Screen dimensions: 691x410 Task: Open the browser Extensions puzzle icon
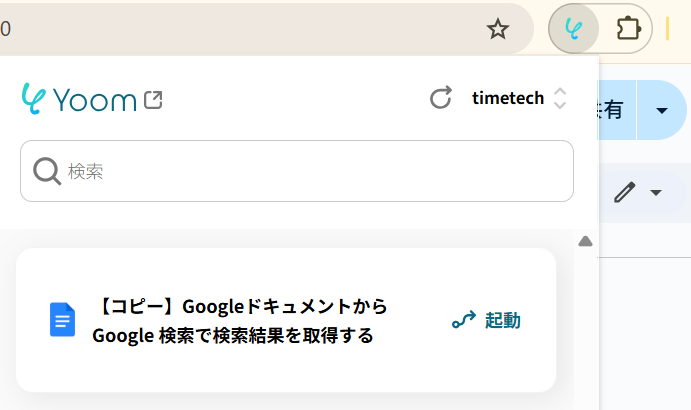pyautogui.click(x=628, y=28)
